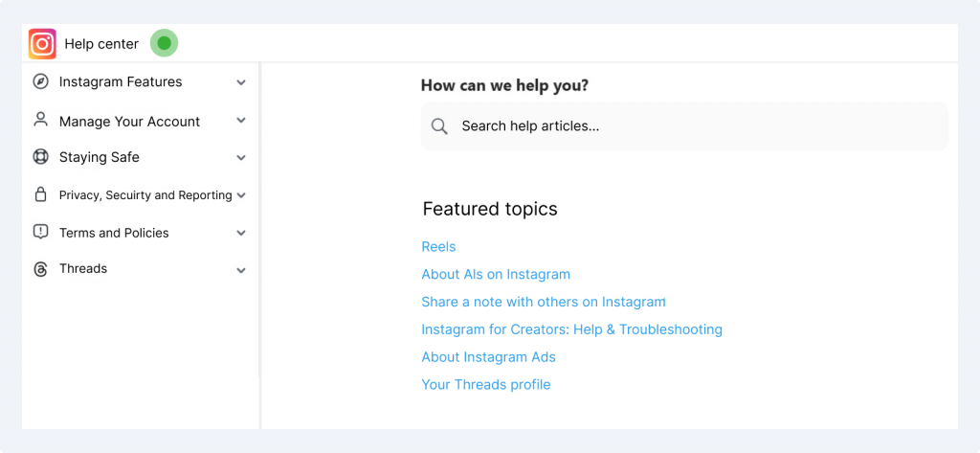Click the magnifying glass search icon
980x453 pixels.
pos(440,126)
